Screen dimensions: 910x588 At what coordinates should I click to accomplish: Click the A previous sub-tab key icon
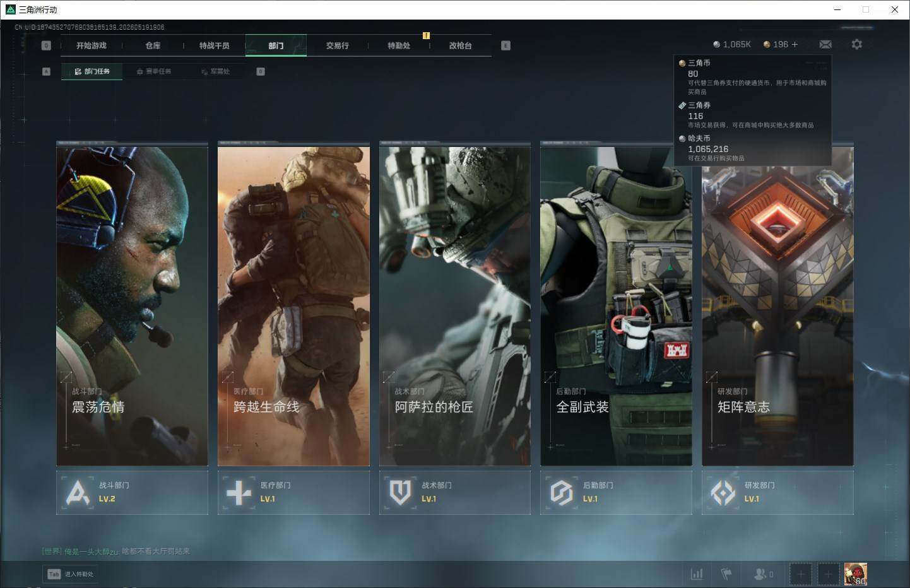[x=46, y=71]
